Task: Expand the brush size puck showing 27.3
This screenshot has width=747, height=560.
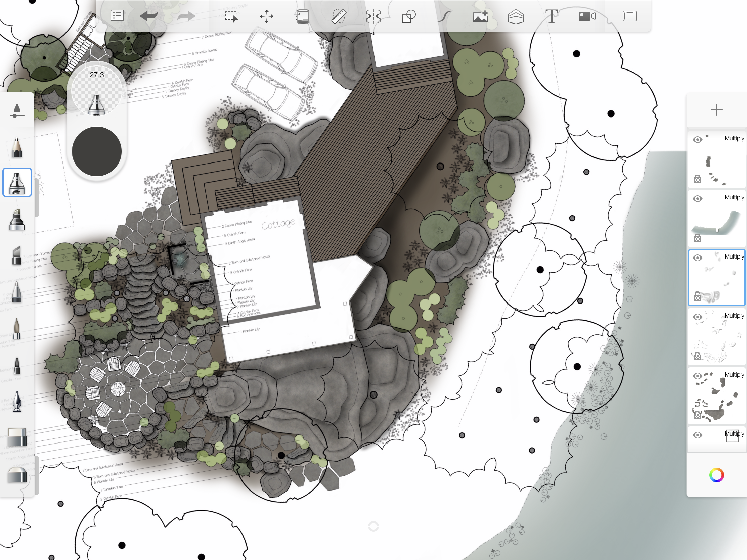Action: pos(97,91)
